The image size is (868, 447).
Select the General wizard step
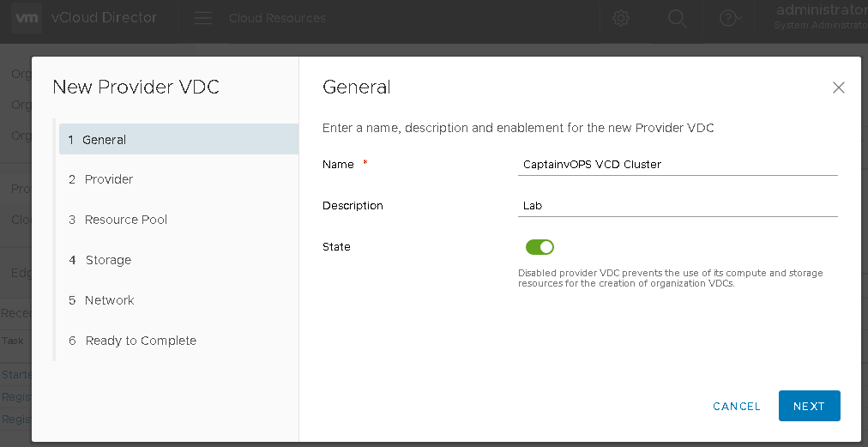point(105,140)
